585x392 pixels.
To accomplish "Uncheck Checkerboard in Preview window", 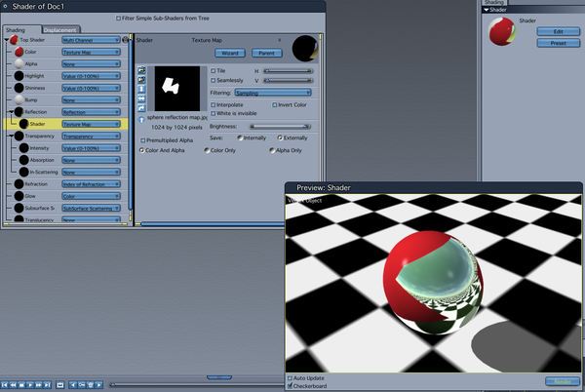I will (290, 386).
